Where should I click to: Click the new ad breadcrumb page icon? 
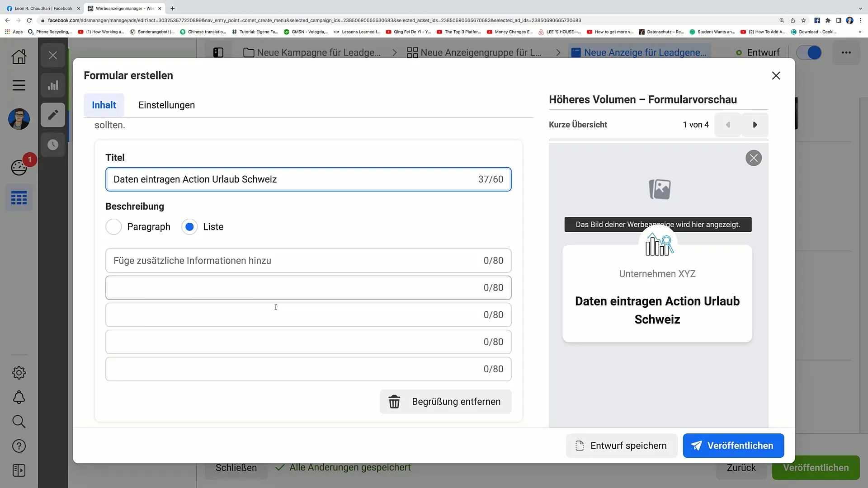(574, 53)
